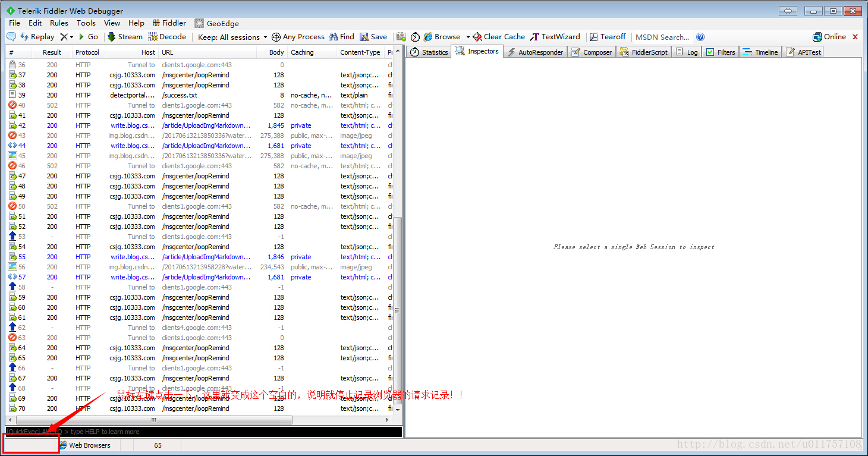The image size is (868, 456).
Task: Replay the selected sessions
Action: tap(37, 37)
